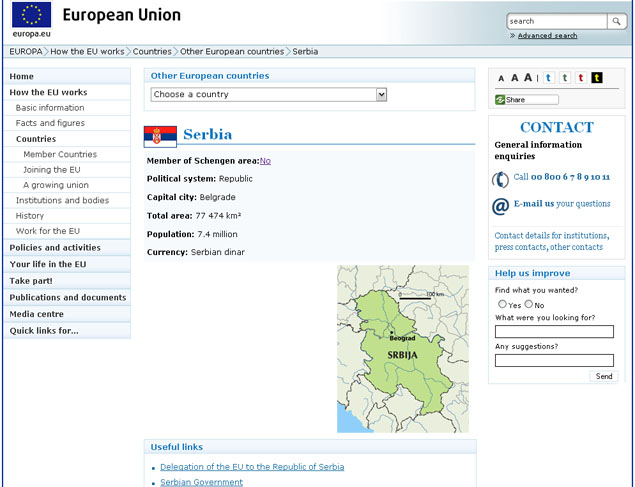The height and width of the screenshot is (487, 635).
Task: Call 00 800 6 7 8 9 10 11 link
Action: (562, 177)
